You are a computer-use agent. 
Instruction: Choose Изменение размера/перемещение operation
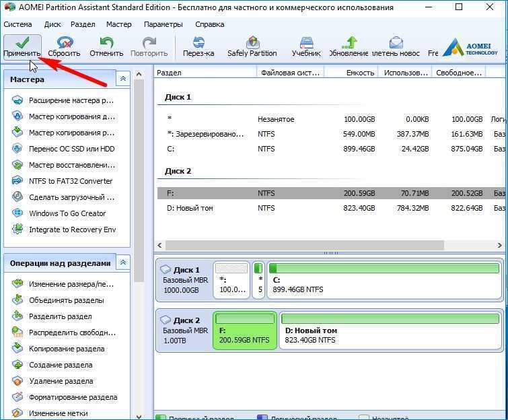pyautogui.click(x=63, y=284)
